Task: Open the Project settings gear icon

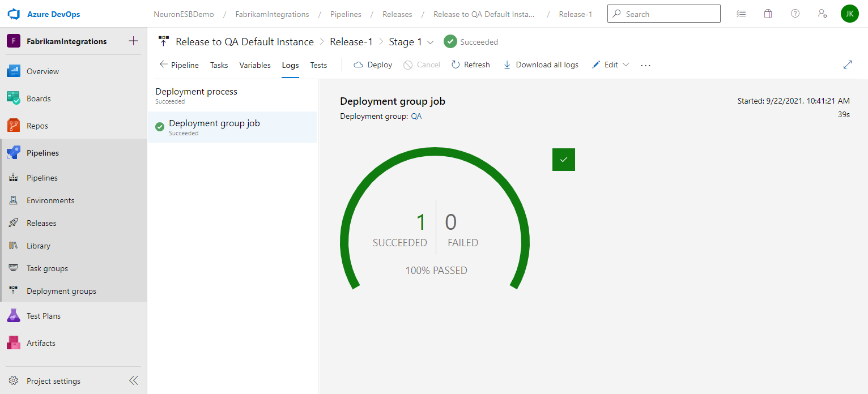Action: (x=14, y=381)
